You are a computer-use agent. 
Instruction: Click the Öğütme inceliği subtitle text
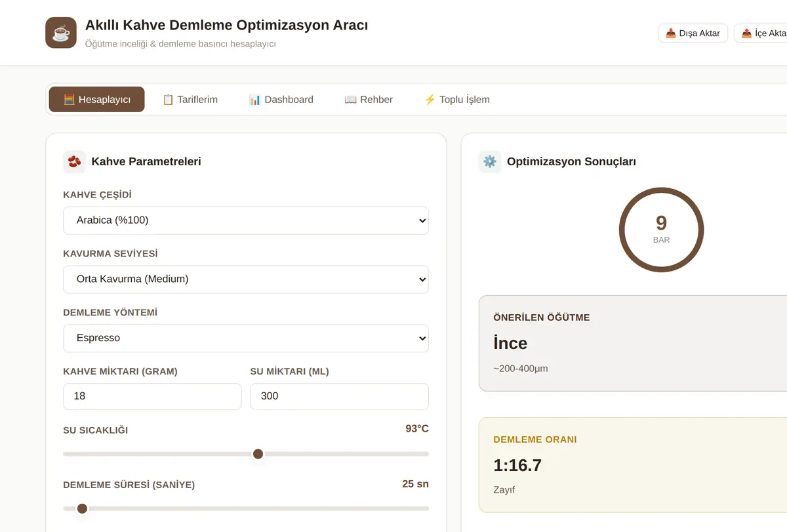tap(180, 44)
